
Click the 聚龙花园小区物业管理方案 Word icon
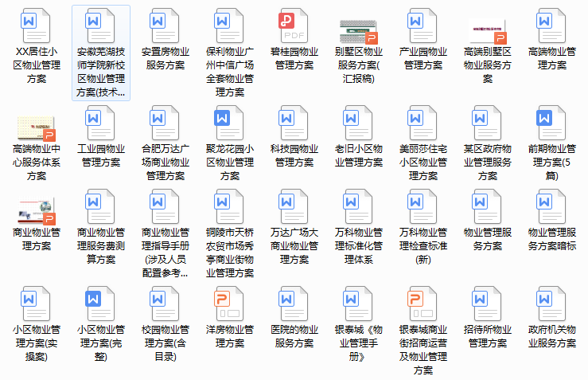[229, 123]
